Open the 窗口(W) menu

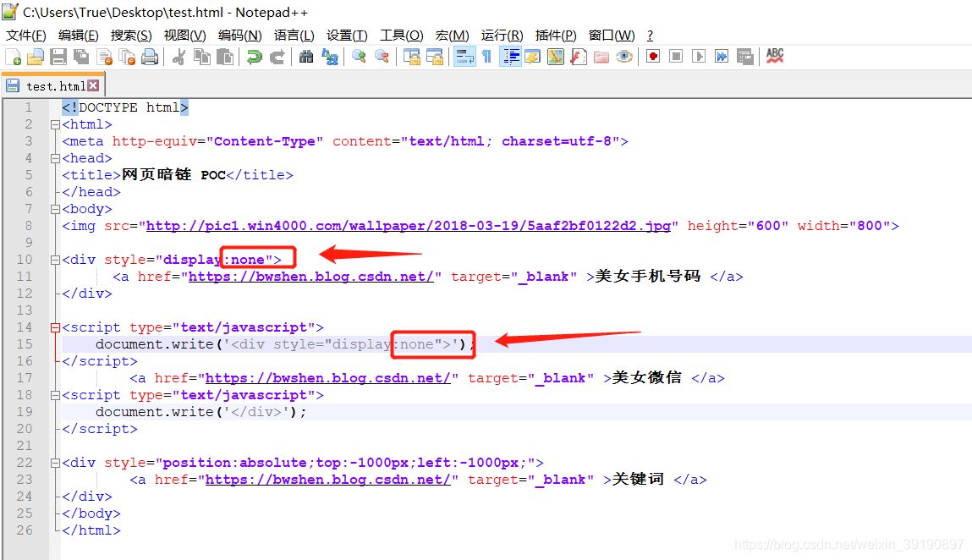click(x=612, y=36)
